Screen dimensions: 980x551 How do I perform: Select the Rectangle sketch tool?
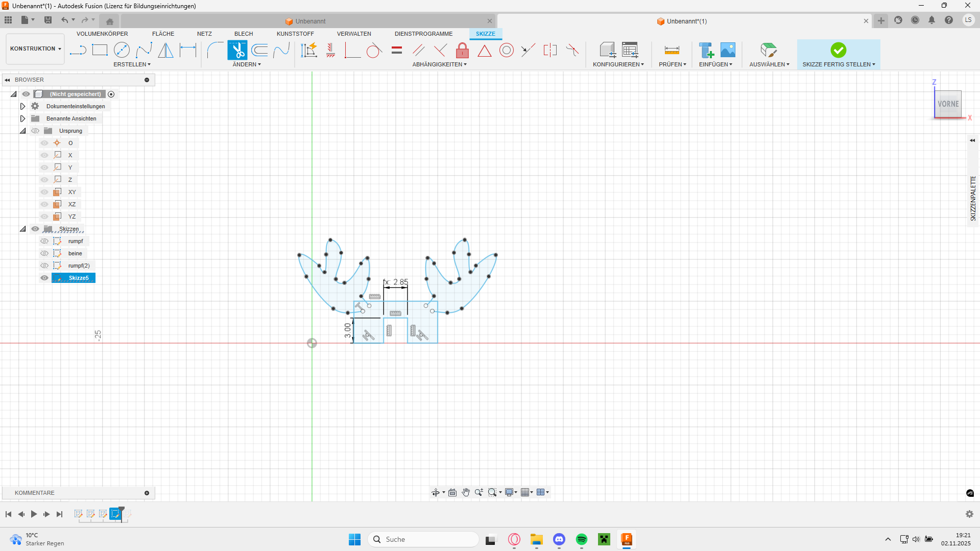[100, 50]
